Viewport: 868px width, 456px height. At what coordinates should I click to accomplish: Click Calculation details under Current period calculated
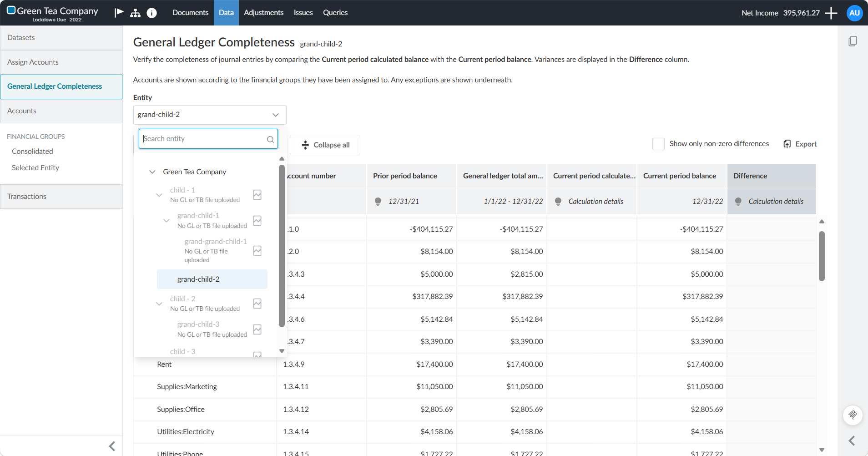coord(595,202)
